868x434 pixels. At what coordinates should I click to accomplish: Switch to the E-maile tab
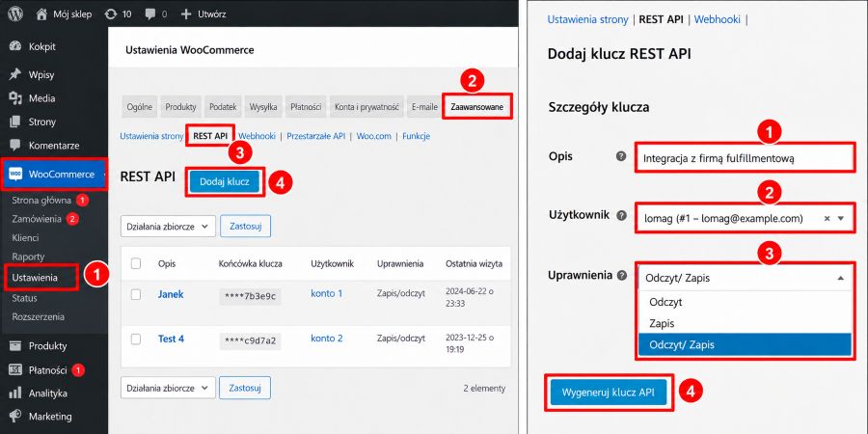tap(424, 107)
